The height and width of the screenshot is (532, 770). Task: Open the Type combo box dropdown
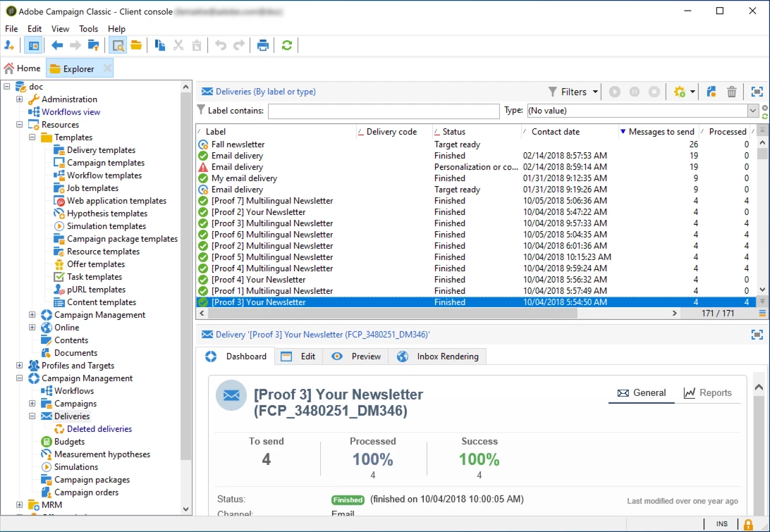pyautogui.click(x=753, y=111)
